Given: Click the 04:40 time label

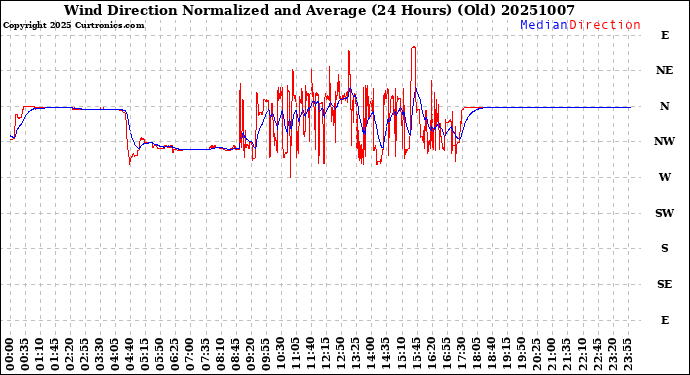Looking at the screenshot, I should coord(130,354).
